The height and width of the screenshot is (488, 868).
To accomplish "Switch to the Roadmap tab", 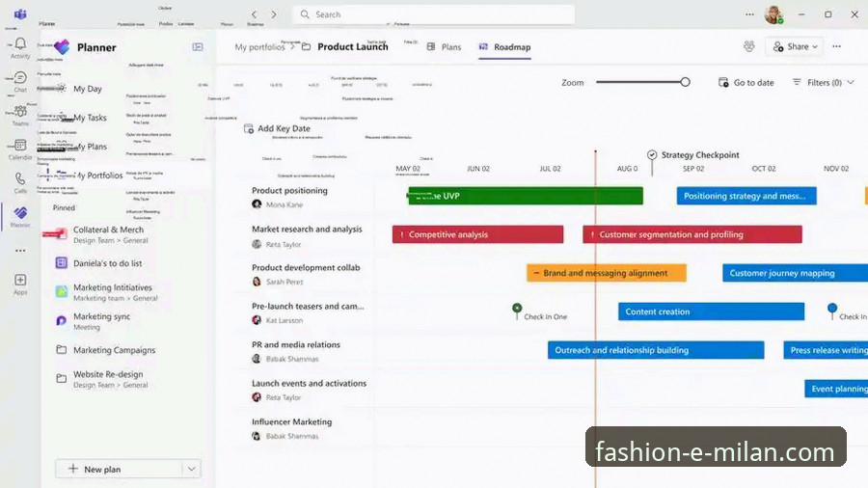I will coord(504,46).
